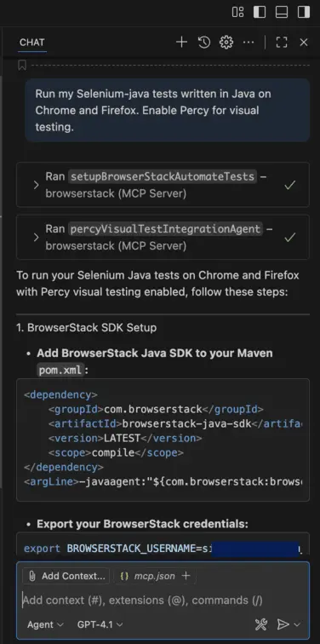Click the mcp.json context chip
Screen dimensions: 320x644
pyautogui.click(x=147, y=576)
